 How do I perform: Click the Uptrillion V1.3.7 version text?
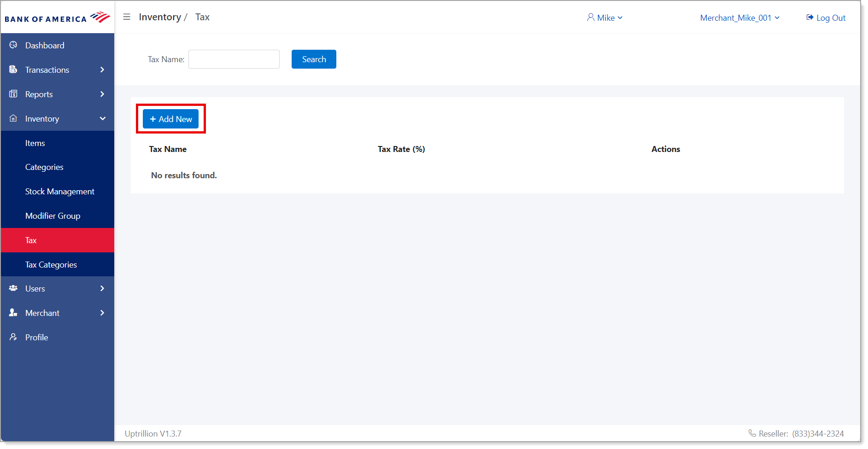pyautogui.click(x=153, y=433)
